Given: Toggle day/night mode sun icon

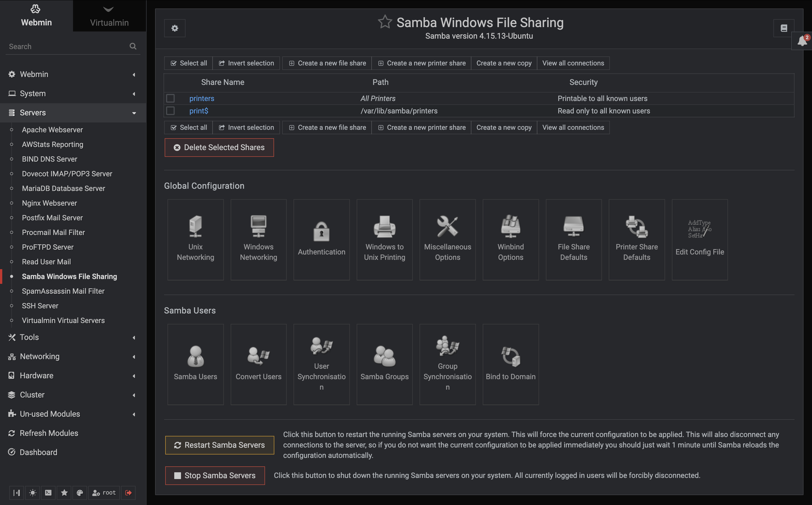Looking at the screenshot, I should [32, 492].
